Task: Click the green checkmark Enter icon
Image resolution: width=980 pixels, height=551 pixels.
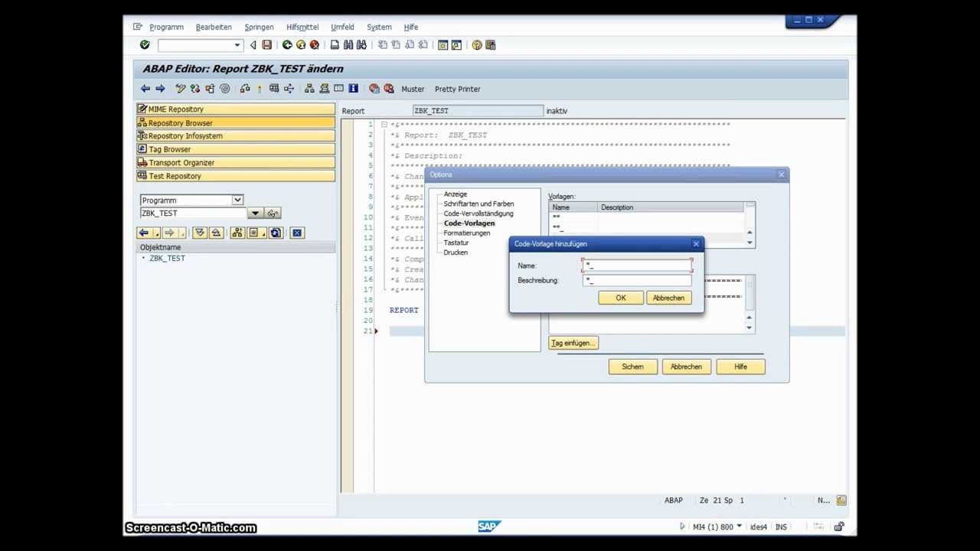Action: 145,45
